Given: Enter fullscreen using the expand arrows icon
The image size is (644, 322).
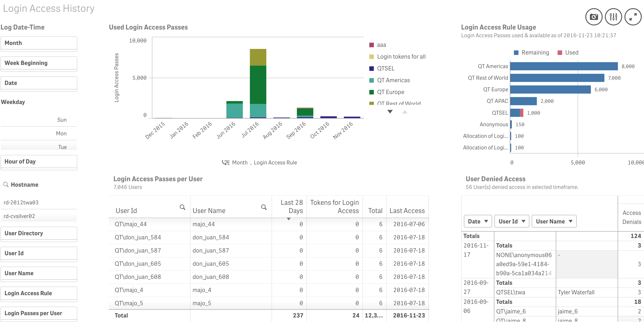Looking at the screenshot, I should point(633,17).
